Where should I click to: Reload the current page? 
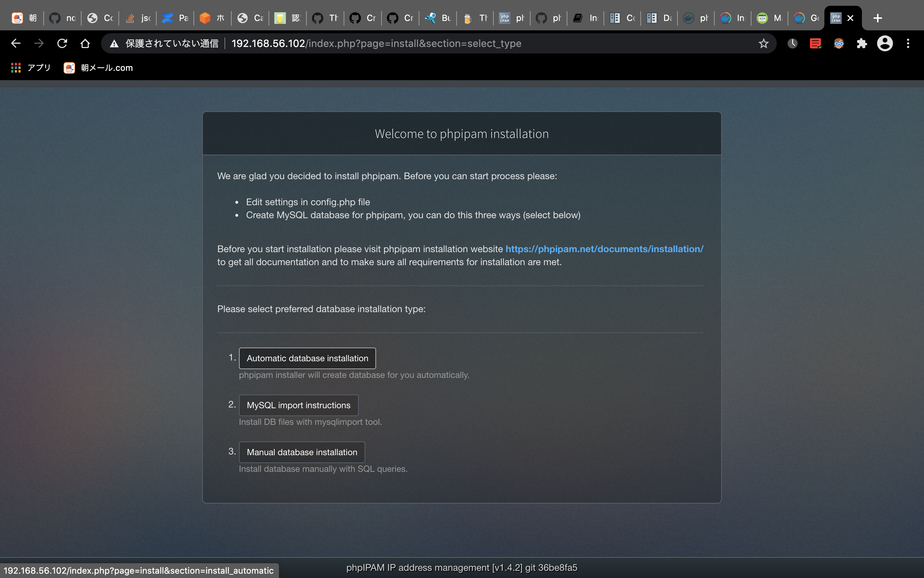click(x=62, y=43)
